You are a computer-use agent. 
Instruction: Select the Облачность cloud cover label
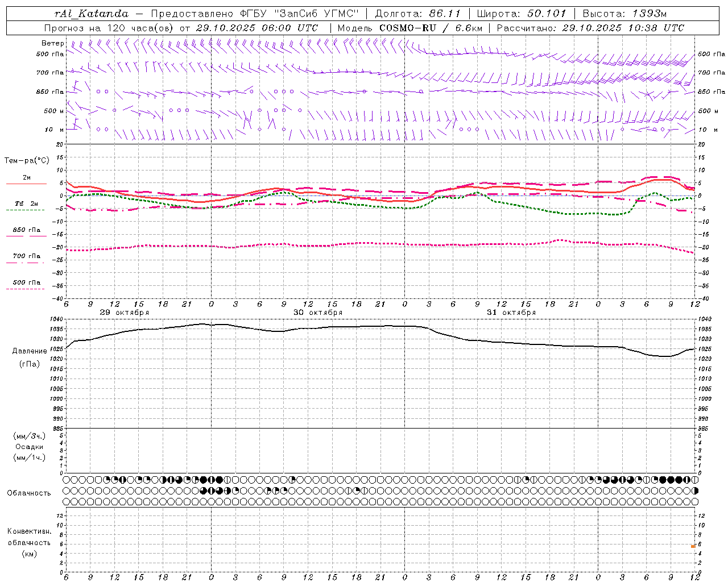[29, 493]
